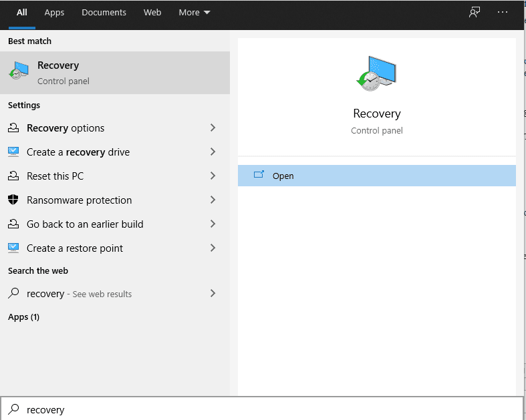Click the Open action icon
The height and width of the screenshot is (420, 526).
point(259,175)
